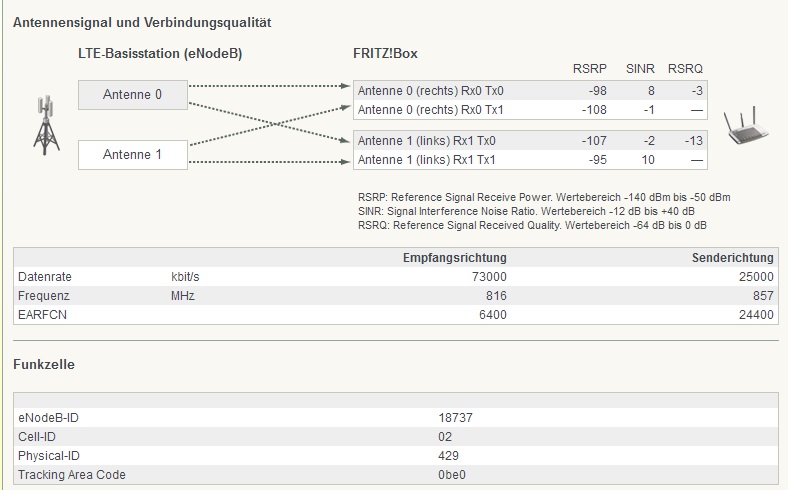Screen dimensions: 788x490
Task: Click the send frequency 857
Action: 763,296
